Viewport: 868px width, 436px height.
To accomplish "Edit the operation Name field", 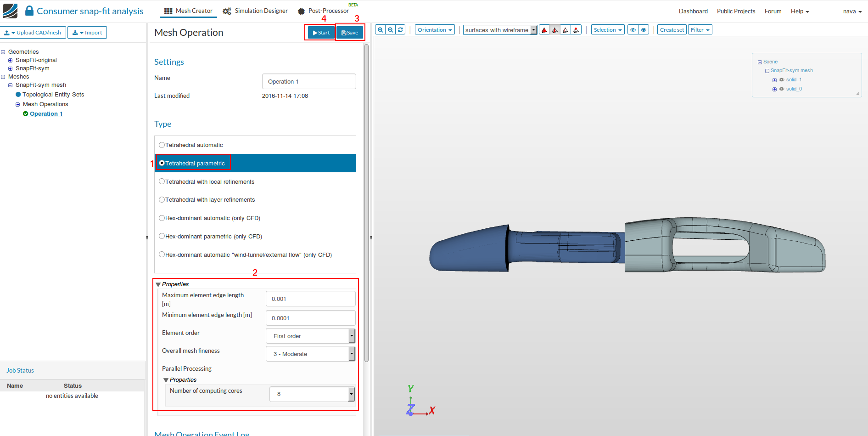I will click(x=309, y=81).
